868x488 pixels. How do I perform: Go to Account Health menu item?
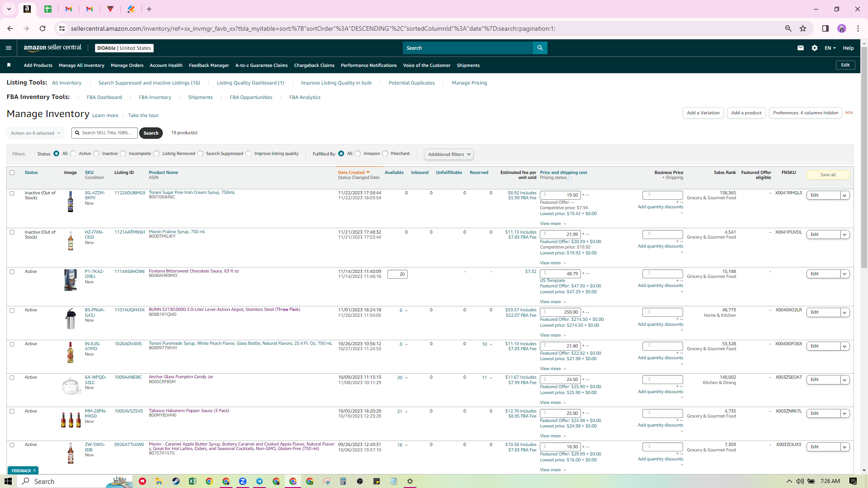tap(166, 66)
